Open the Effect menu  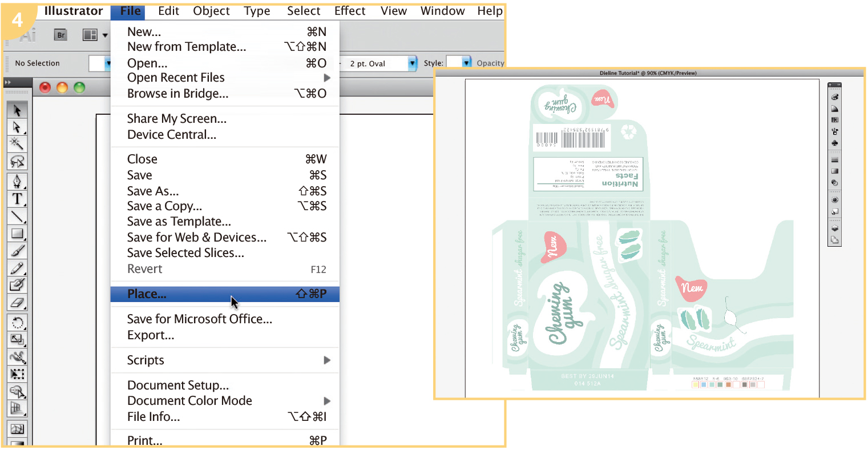tap(349, 11)
